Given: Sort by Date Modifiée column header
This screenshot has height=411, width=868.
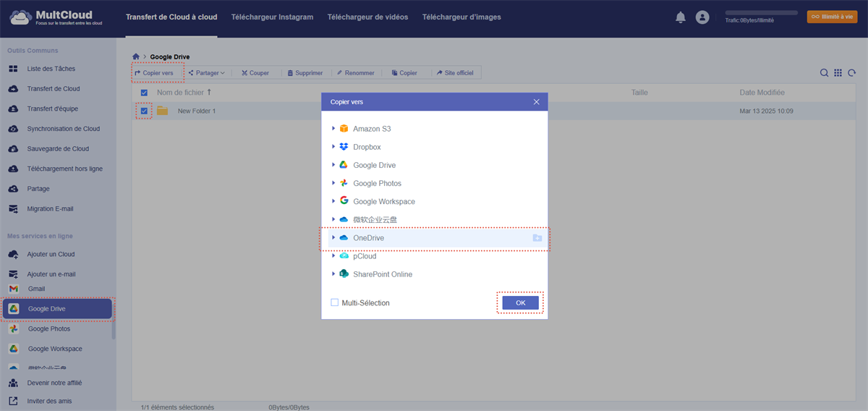Looking at the screenshot, I should click(x=762, y=93).
